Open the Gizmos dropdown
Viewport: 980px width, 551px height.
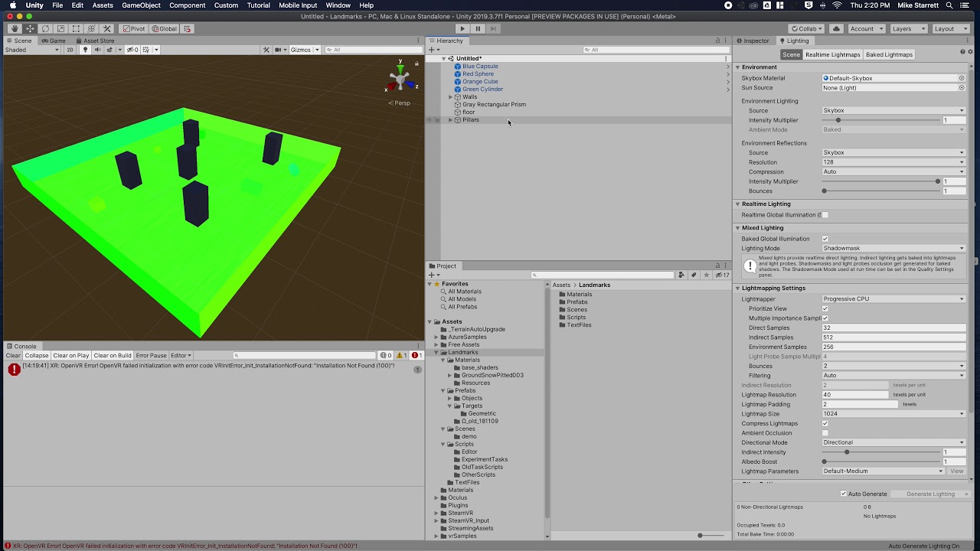(303, 50)
